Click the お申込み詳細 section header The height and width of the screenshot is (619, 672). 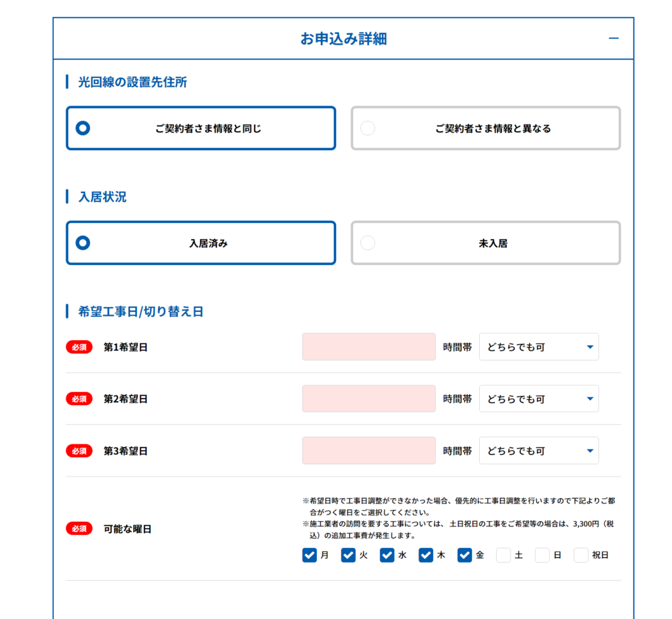point(343,39)
